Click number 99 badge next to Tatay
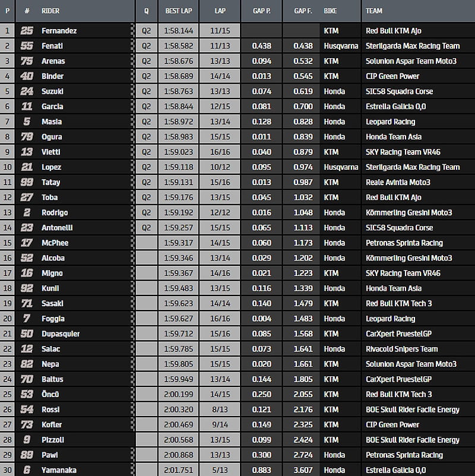Viewport: 475px width, 476px height. tap(27, 182)
